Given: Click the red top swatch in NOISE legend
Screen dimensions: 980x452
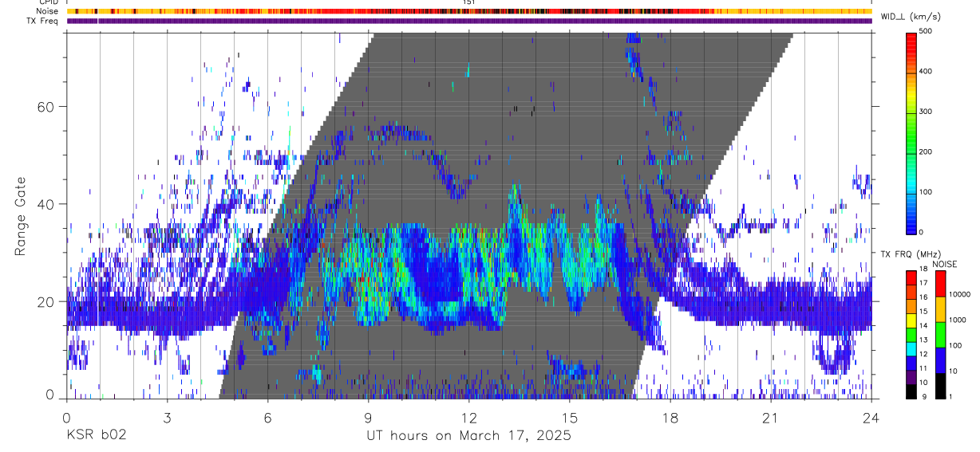Looking at the screenshot, I should click(941, 282).
